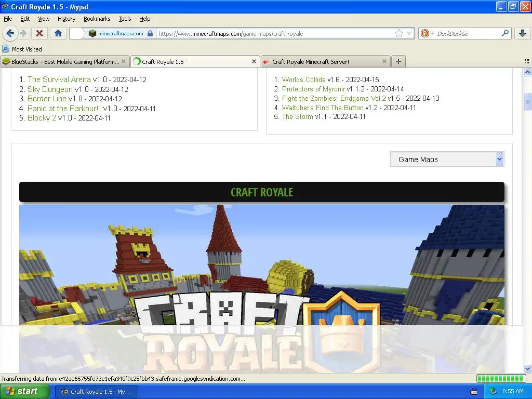
Task: Click the Craft Royale banner image
Action: [x=262, y=288]
